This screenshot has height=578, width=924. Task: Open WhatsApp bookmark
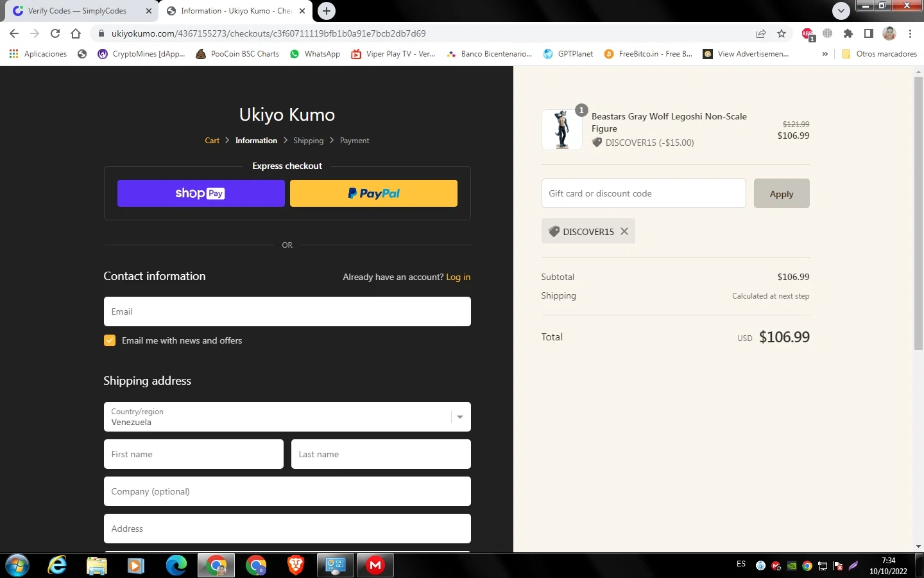point(315,54)
